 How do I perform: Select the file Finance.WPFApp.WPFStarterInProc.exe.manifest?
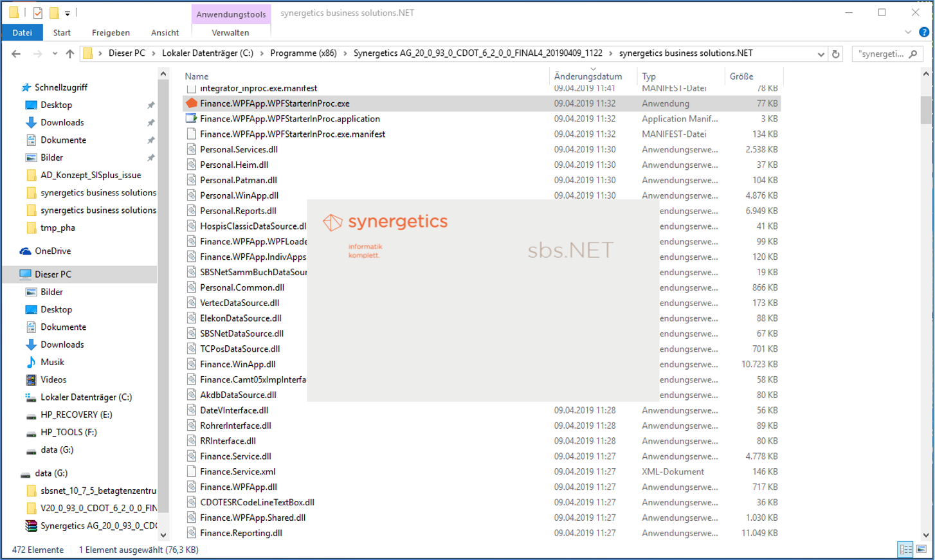(x=293, y=134)
